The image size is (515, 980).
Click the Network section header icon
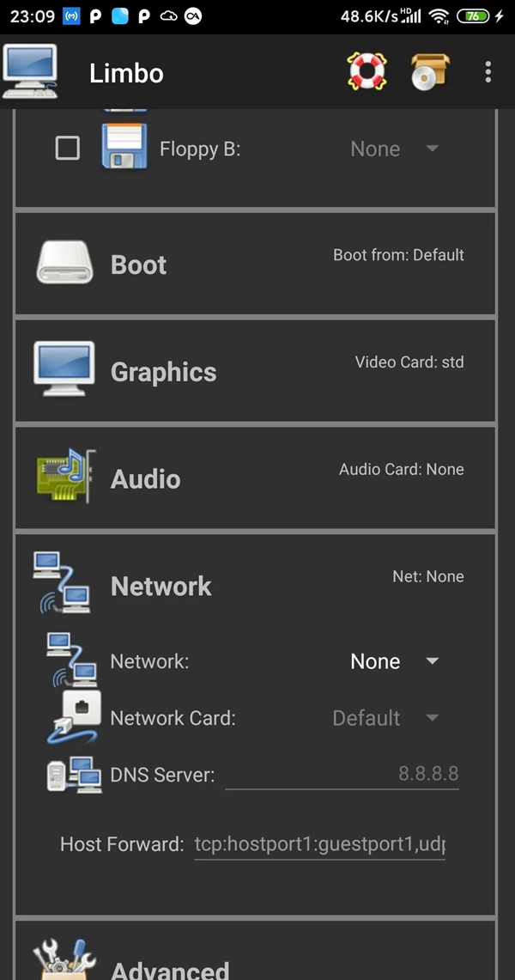point(62,582)
